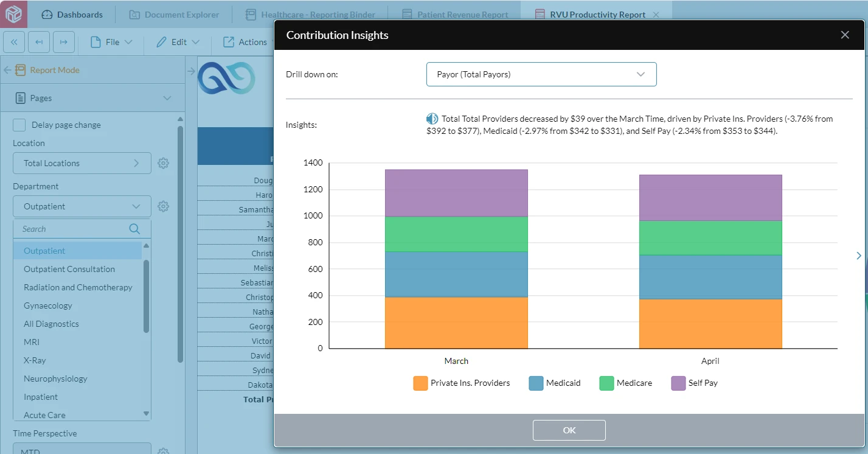Select X-Ray option
This screenshot has width=868, height=454.
click(x=77, y=360)
